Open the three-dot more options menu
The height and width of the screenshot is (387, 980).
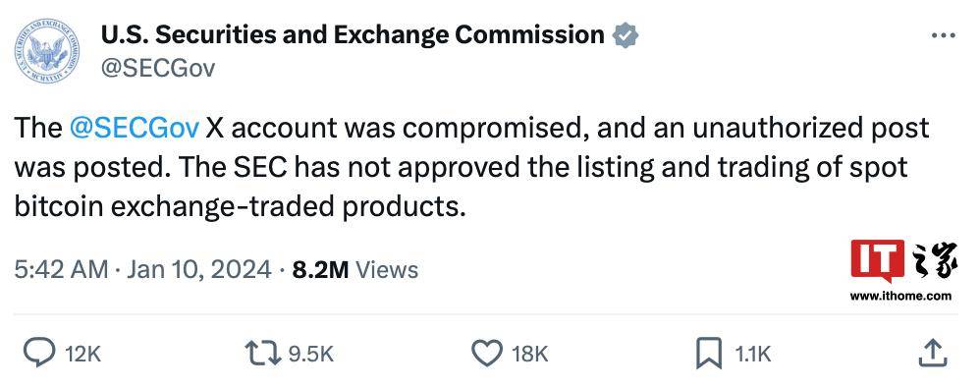pyautogui.click(x=943, y=35)
